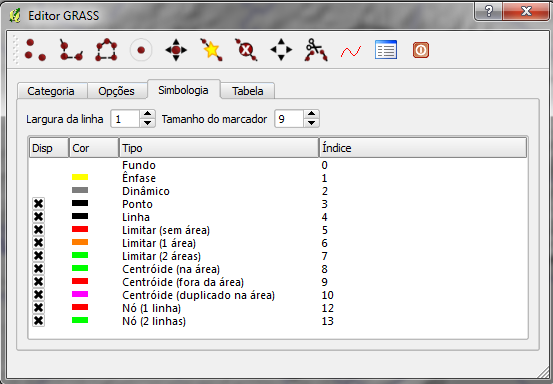Toggle display for Centróide (duplicado na área)
Image resolution: width=553 pixels, height=384 pixels.
click(38, 295)
